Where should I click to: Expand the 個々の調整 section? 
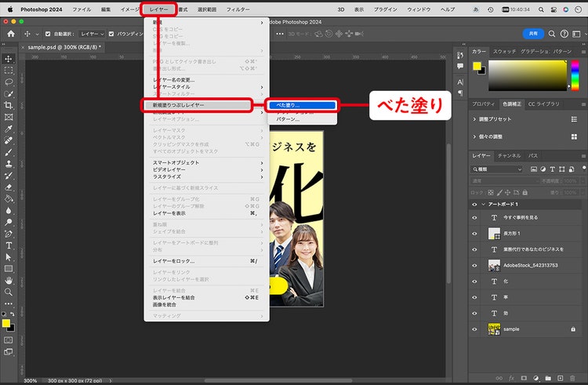click(x=474, y=137)
